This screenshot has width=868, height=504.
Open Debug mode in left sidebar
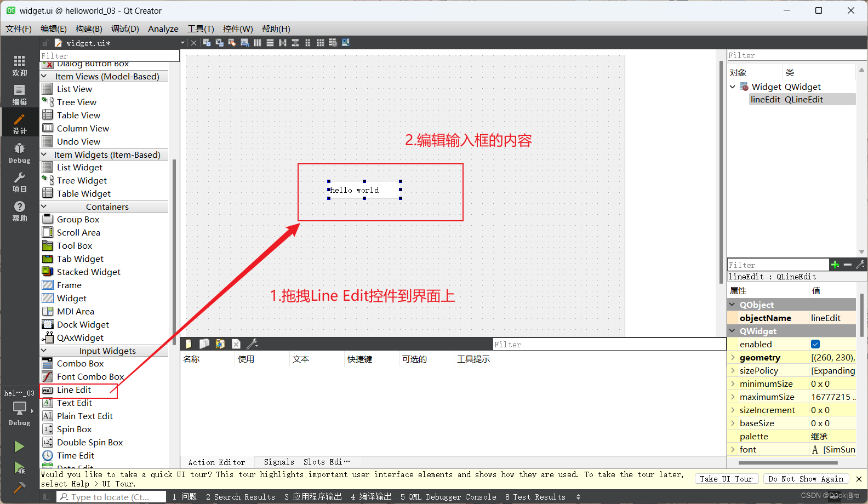[x=20, y=153]
